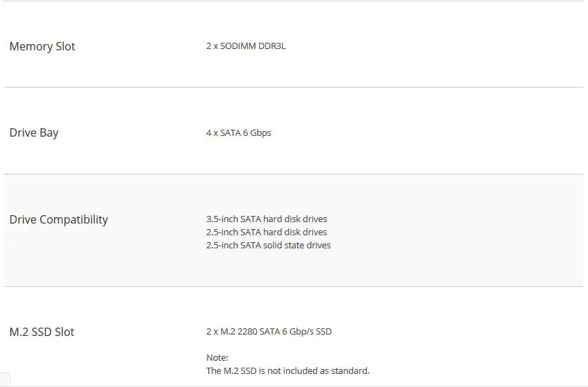Screen dimensions: 588x387
Task: Select the M.2 SSD Slot row label
Action: pyautogui.click(x=42, y=332)
